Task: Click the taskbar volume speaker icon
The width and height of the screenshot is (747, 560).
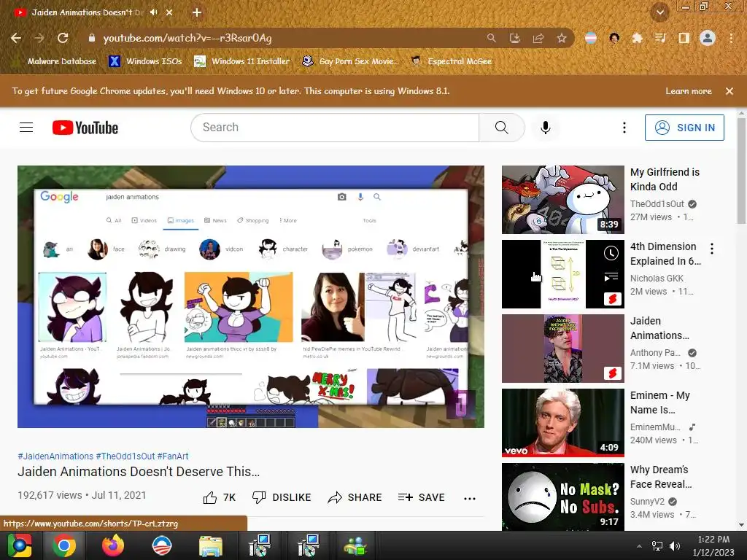Action: click(675, 546)
